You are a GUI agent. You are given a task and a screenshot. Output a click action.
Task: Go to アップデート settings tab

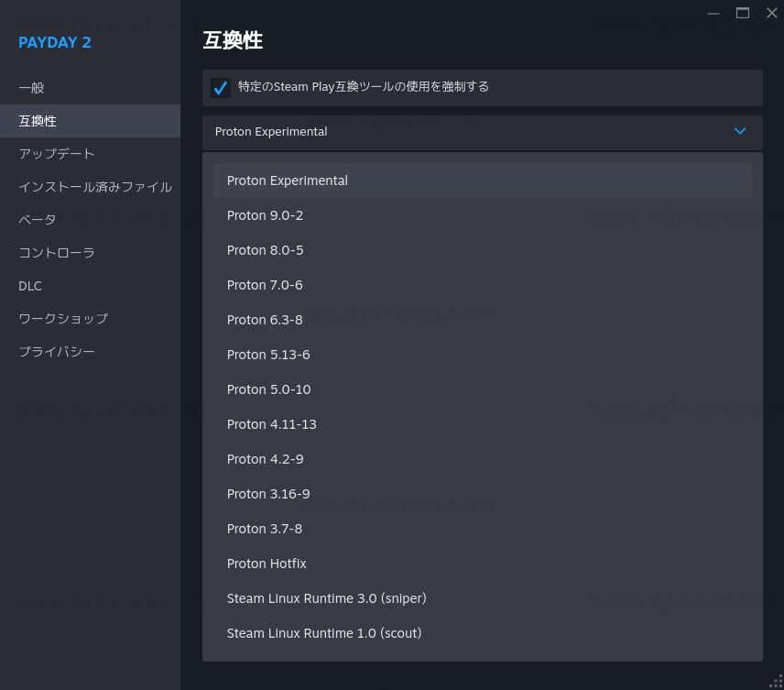[x=90, y=154]
